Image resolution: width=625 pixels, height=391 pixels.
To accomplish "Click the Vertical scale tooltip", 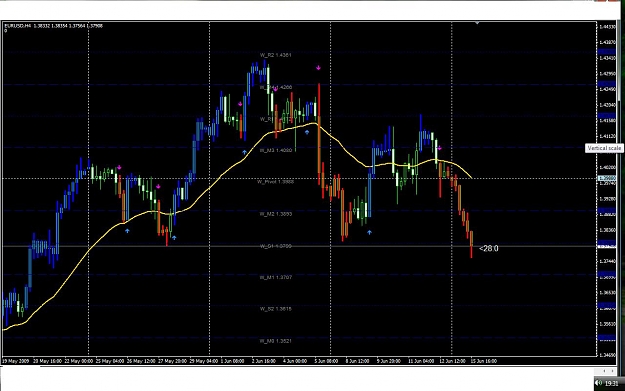I will [x=604, y=148].
